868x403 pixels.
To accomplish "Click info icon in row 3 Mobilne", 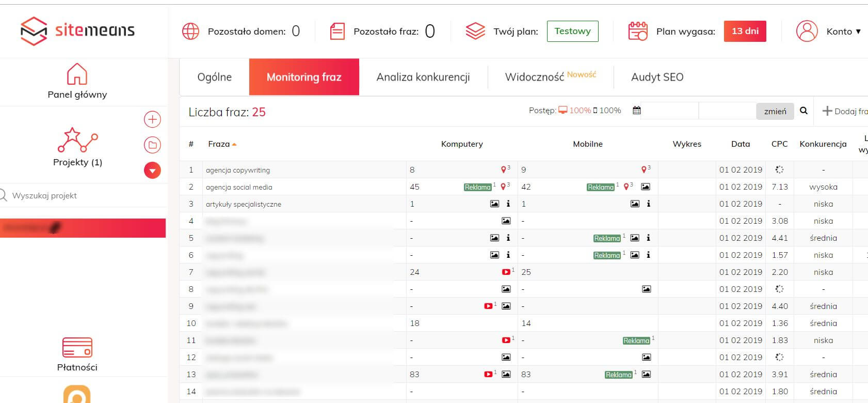I will pos(649,204).
